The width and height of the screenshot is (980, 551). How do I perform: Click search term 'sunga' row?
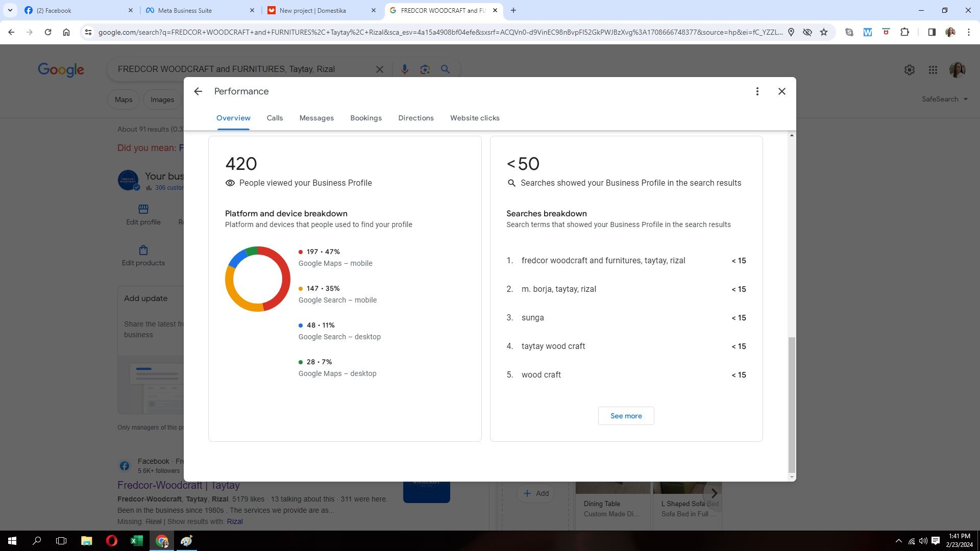point(626,317)
